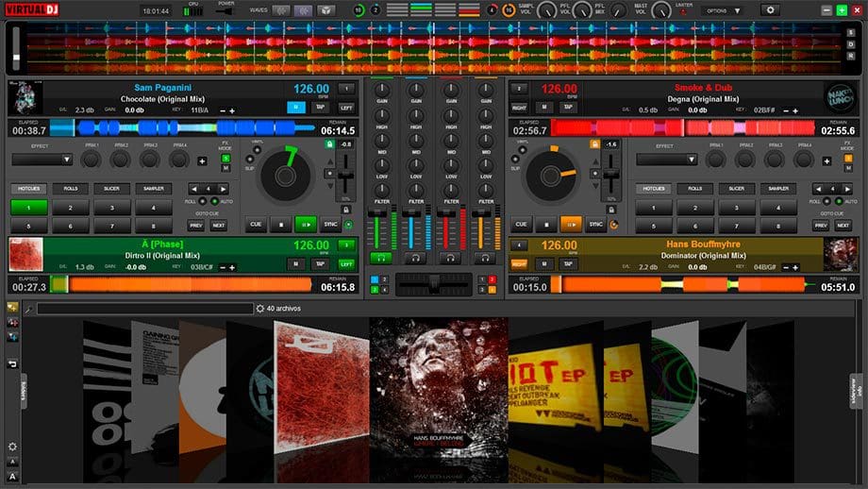The width and height of the screenshot is (868, 489).
Task: Expand the folders side panel handle
Action: tap(24, 391)
